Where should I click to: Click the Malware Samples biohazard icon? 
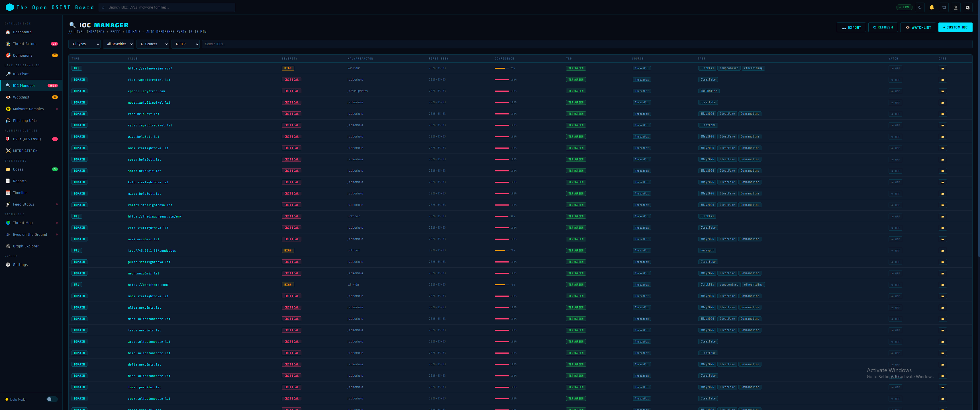point(8,109)
